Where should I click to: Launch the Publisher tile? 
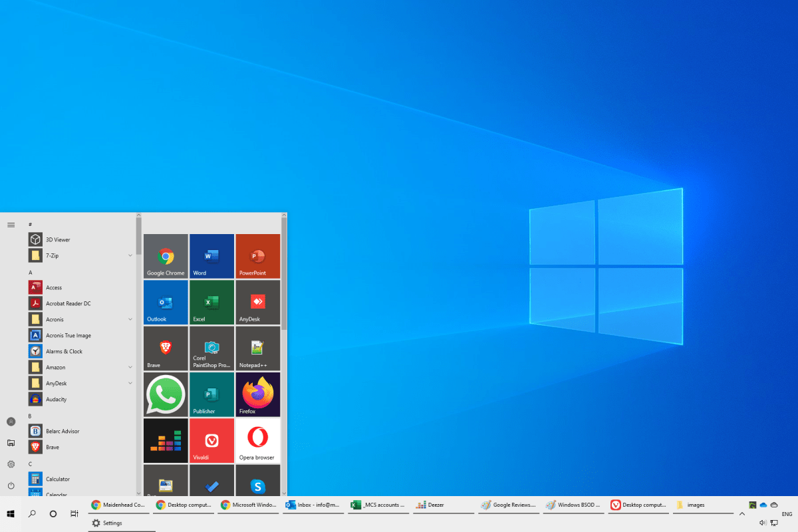(x=211, y=394)
